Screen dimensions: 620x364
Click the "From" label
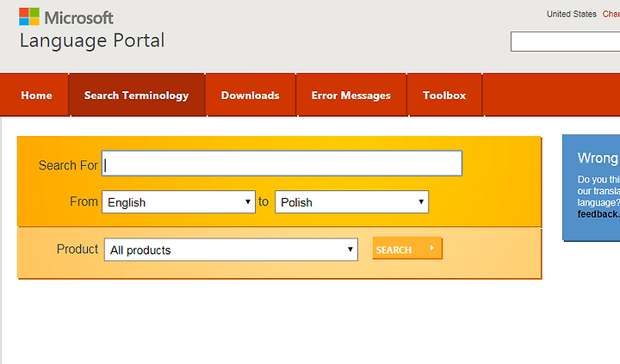point(84,201)
